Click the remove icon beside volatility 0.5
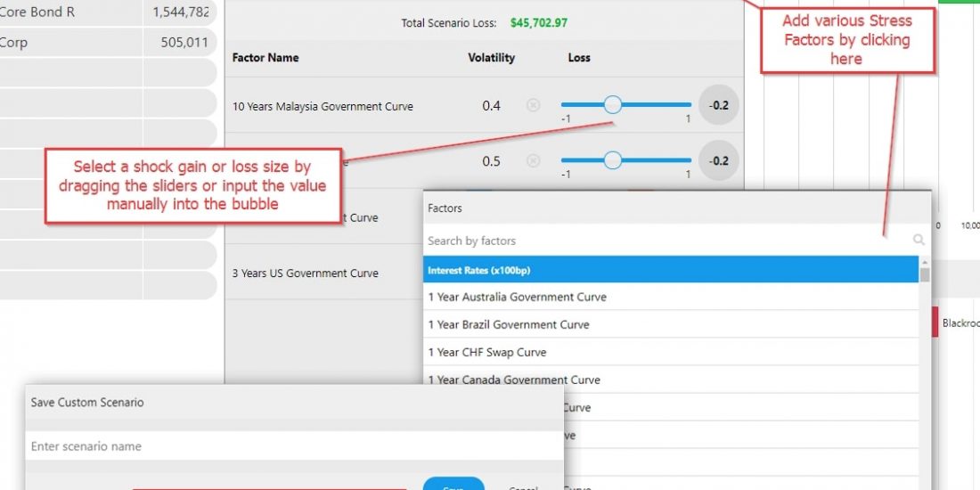The width and height of the screenshot is (980, 490). click(533, 161)
